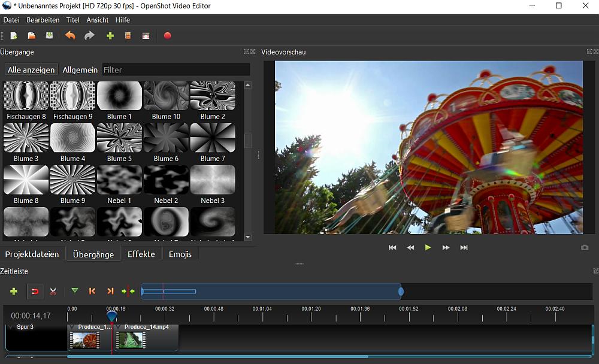
Task: Click the timeline zoom slider left handle
Action: click(142, 292)
